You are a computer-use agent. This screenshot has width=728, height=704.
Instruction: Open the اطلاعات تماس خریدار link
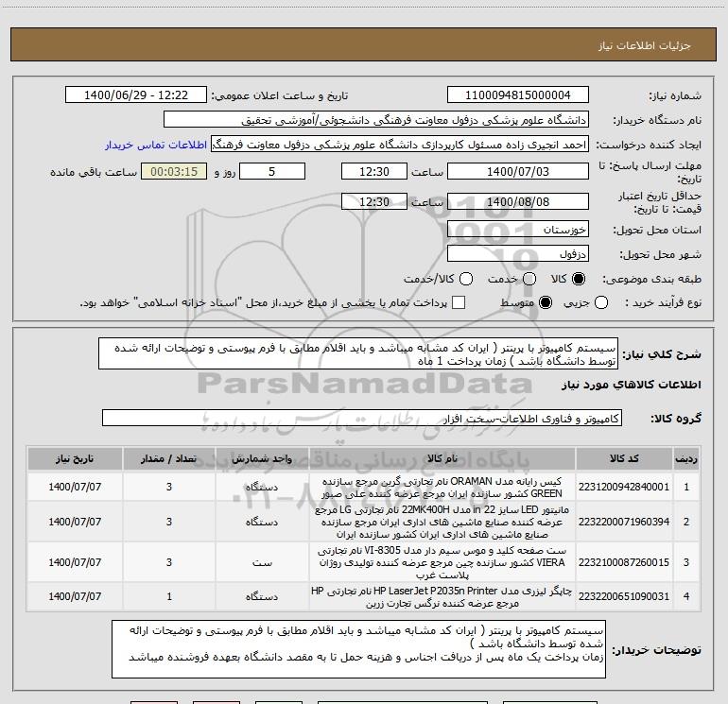(x=156, y=145)
